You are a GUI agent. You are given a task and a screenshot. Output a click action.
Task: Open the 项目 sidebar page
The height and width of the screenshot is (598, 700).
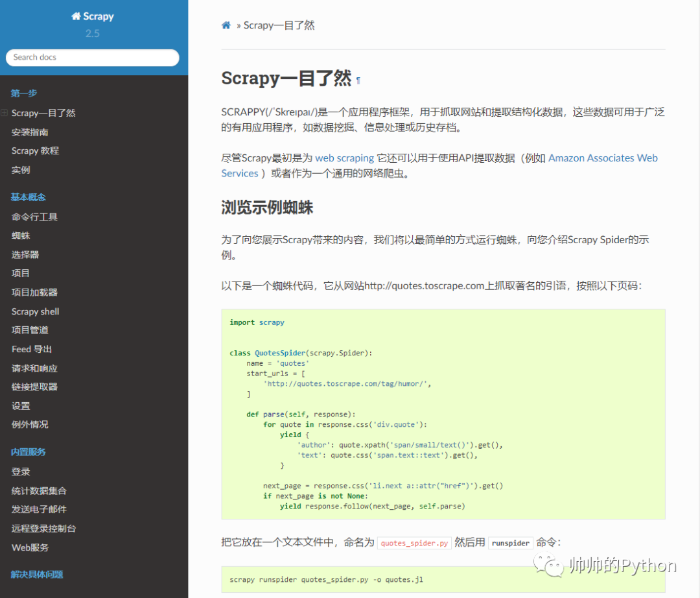click(x=21, y=273)
